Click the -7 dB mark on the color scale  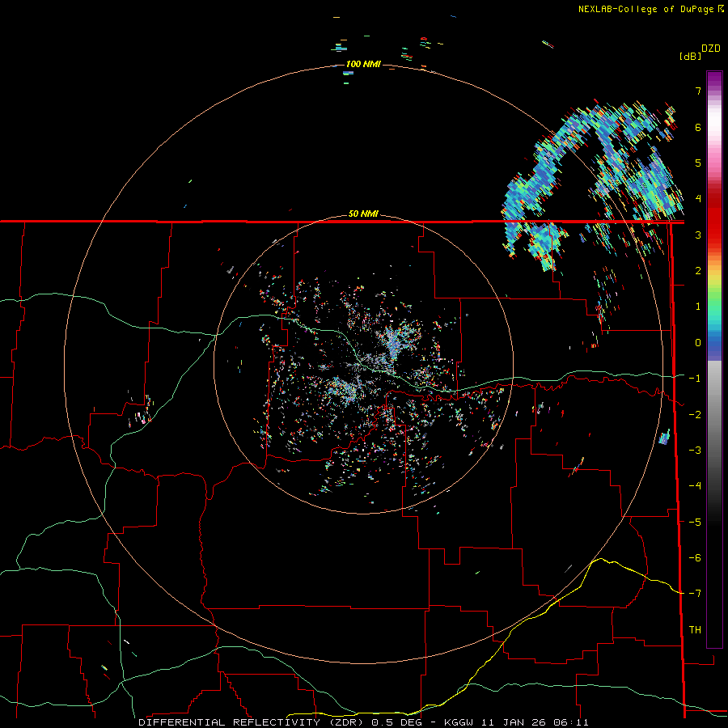click(695, 594)
